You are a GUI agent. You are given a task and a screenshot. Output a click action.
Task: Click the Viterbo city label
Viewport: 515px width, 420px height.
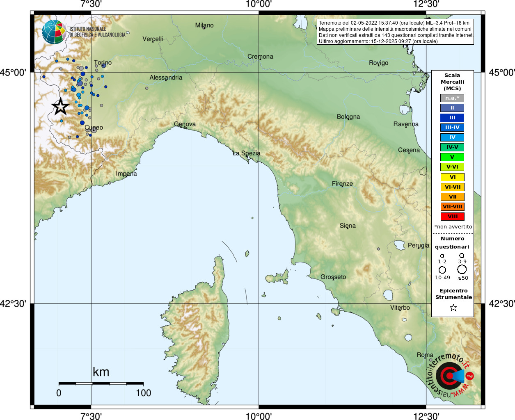(400, 308)
